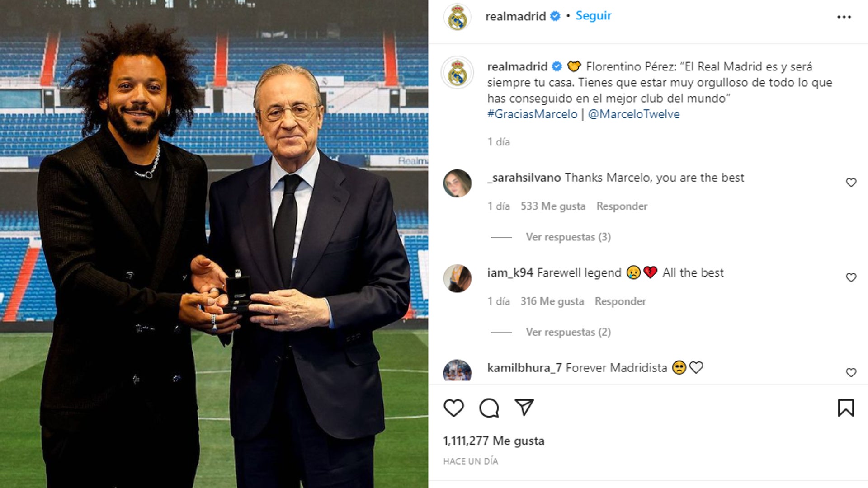This screenshot has height=488, width=868.
Task: Open the three-dot options menu
Action: (x=844, y=17)
